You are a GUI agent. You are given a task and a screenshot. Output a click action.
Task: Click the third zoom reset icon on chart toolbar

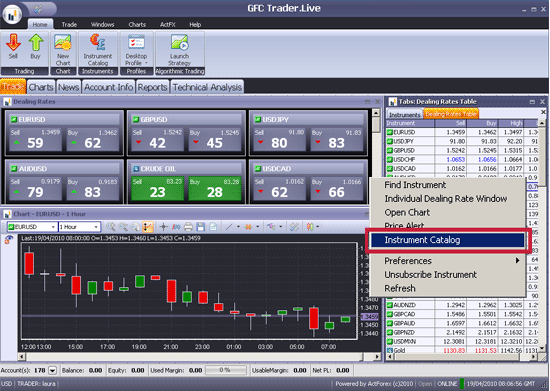click(x=135, y=227)
